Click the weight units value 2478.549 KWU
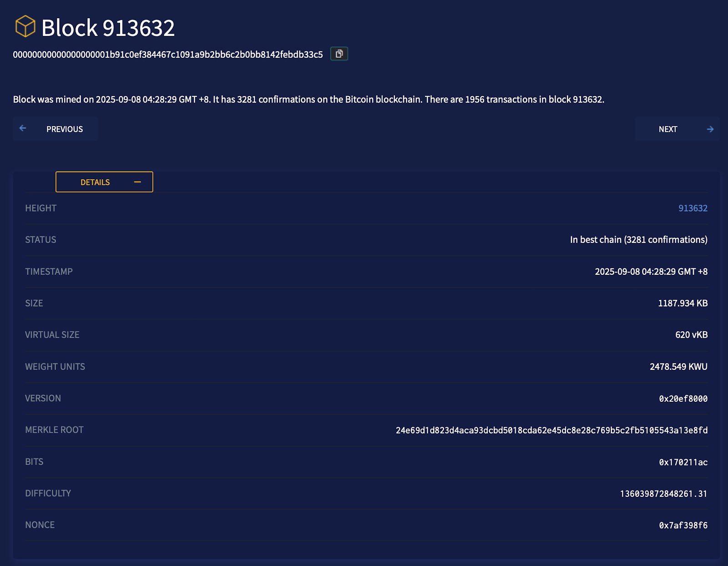728x566 pixels. pos(678,367)
